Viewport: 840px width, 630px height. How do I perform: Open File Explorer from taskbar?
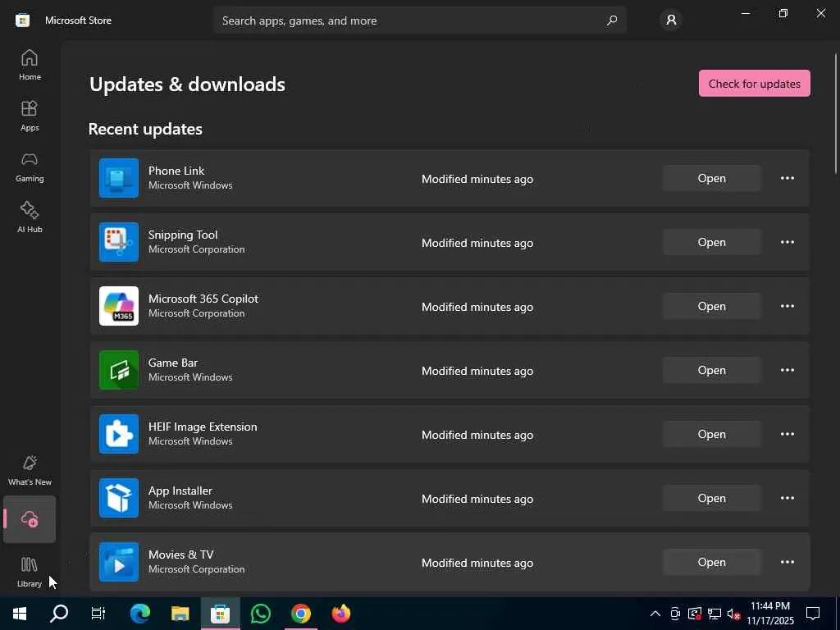click(x=180, y=614)
